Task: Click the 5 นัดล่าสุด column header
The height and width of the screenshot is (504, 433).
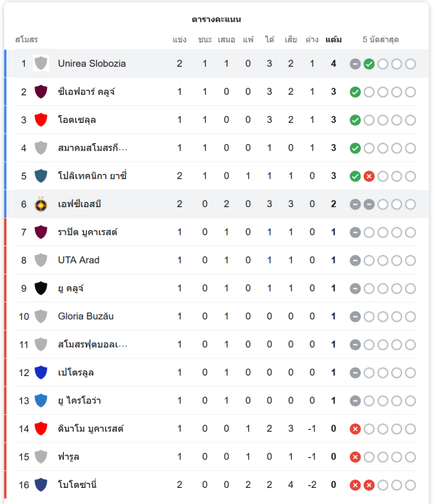Action: point(381,39)
